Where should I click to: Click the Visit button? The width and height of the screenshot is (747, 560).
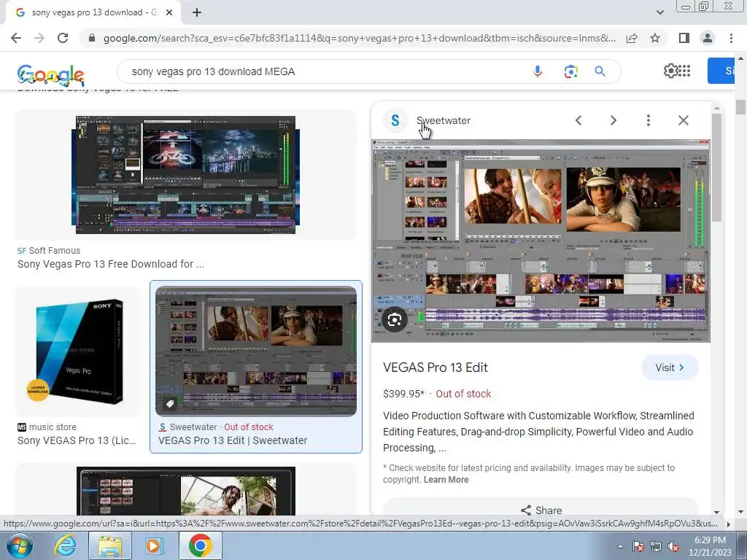670,367
